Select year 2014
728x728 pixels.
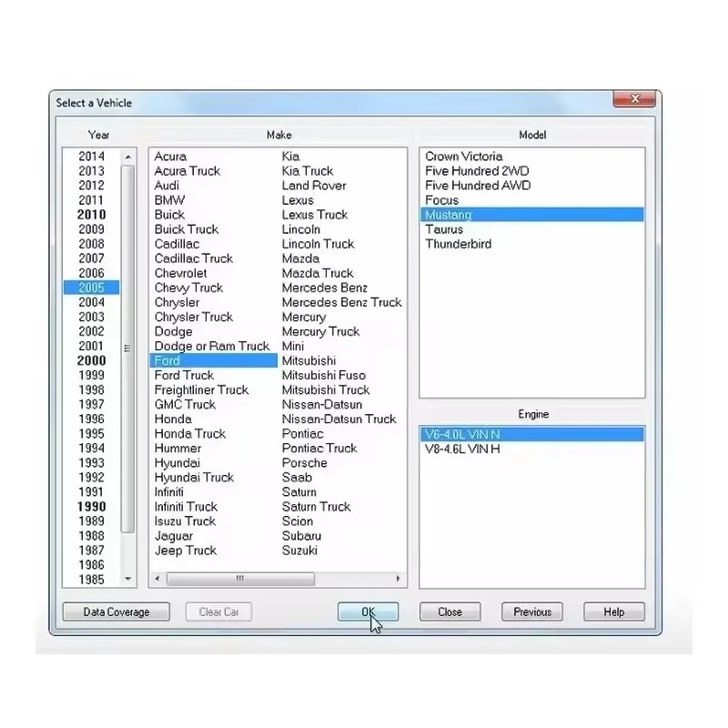(x=92, y=156)
